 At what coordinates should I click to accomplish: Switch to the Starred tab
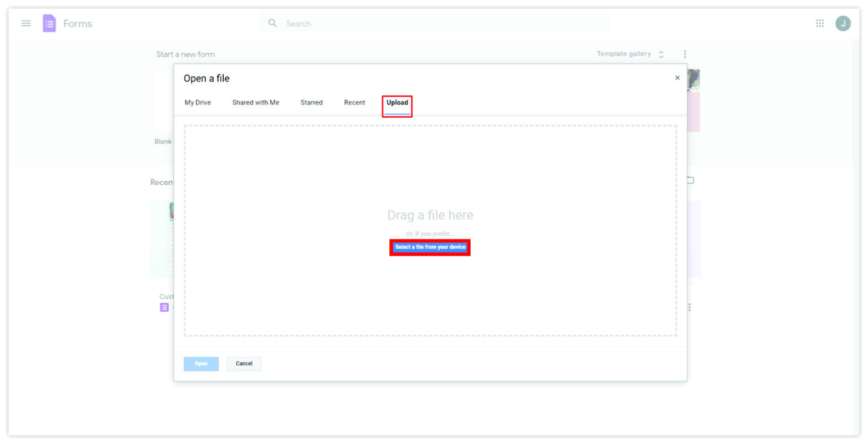311,102
